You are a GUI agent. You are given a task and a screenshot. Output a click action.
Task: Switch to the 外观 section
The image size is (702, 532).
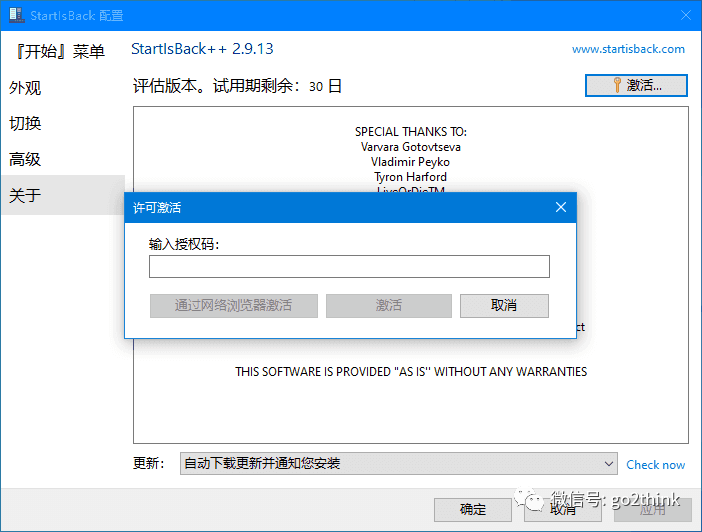pyautogui.click(x=25, y=87)
